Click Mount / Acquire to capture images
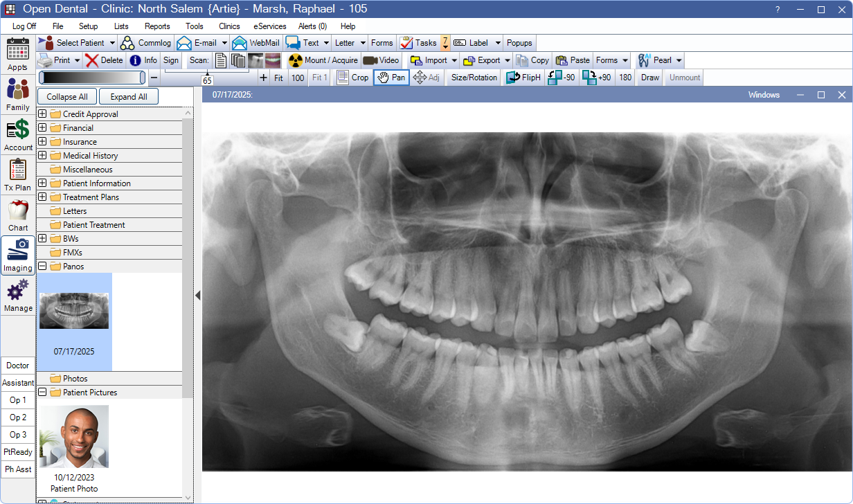 (323, 60)
